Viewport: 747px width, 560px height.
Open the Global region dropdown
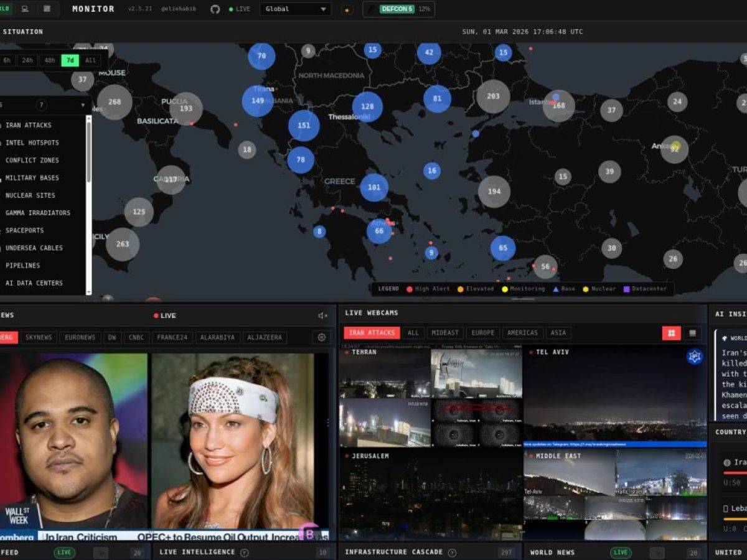[x=296, y=9]
